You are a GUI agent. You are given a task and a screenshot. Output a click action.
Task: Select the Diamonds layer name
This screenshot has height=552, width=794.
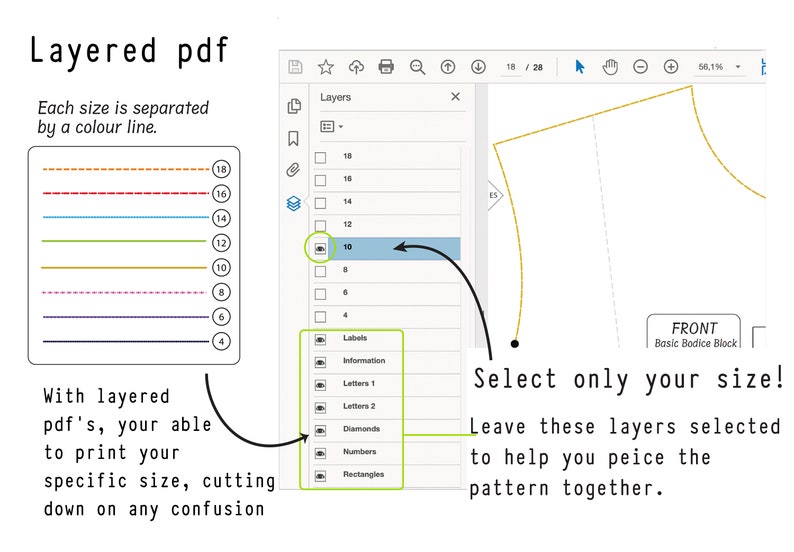click(x=361, y=429)
